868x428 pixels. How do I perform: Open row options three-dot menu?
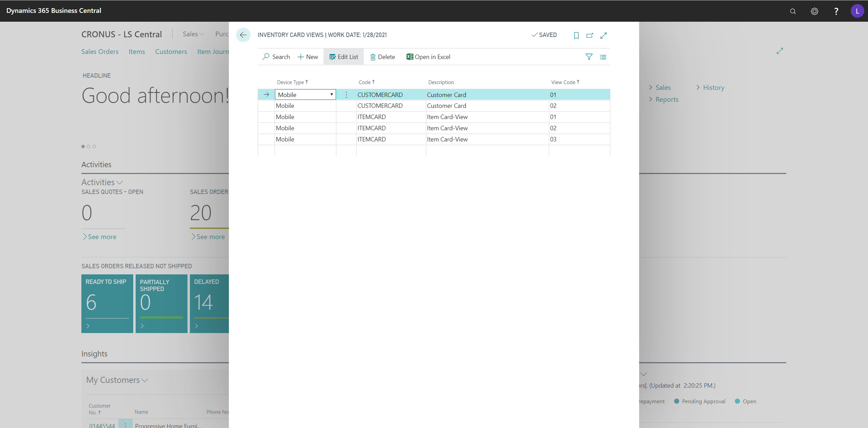click(x=346, y=95)
